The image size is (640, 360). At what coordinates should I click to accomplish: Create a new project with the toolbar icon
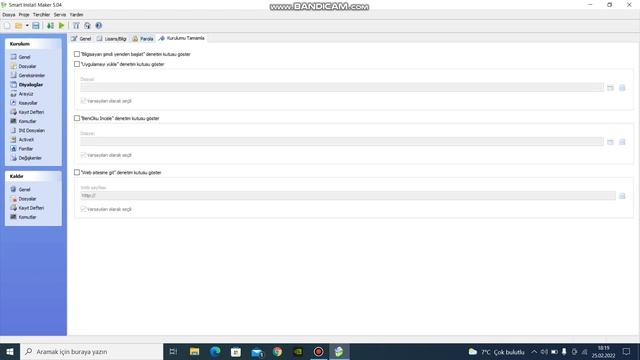click(x=7, y=26)
